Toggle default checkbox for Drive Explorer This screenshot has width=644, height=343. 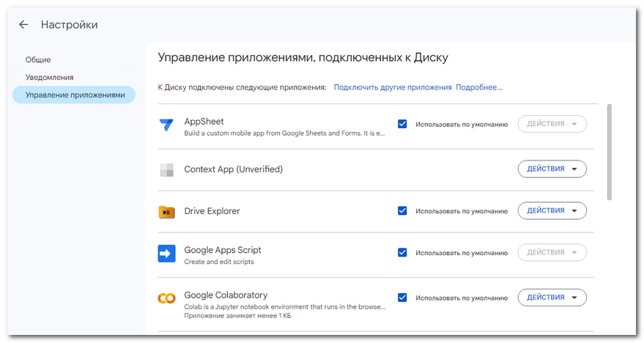coord(402,211)
